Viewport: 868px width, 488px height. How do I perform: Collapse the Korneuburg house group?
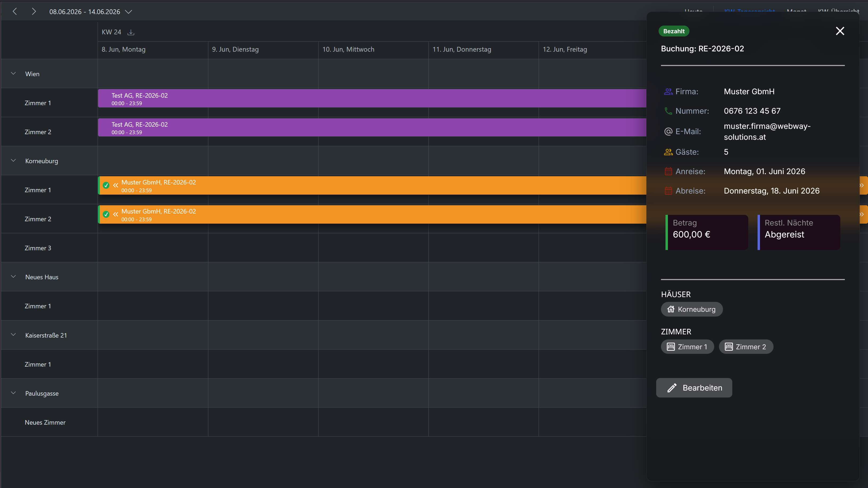pos(14,161)
